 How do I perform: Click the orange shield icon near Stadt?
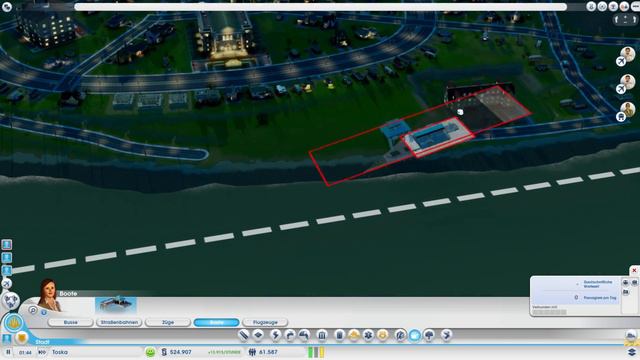point(22,338)
